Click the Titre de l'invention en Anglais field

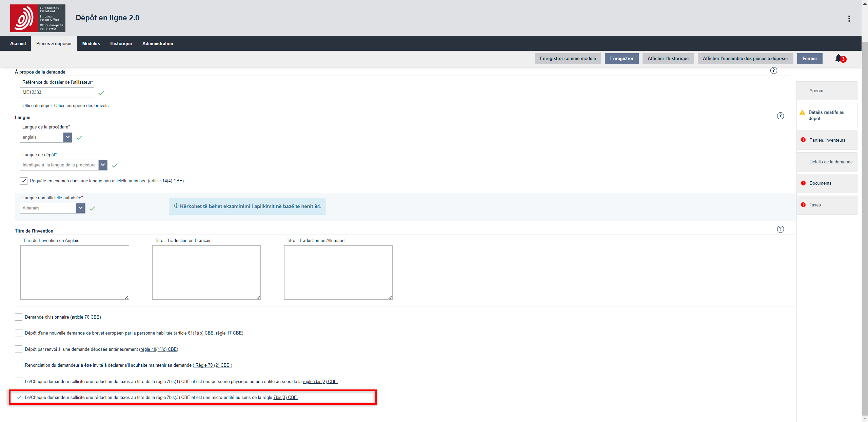click(x=75, y=272)
